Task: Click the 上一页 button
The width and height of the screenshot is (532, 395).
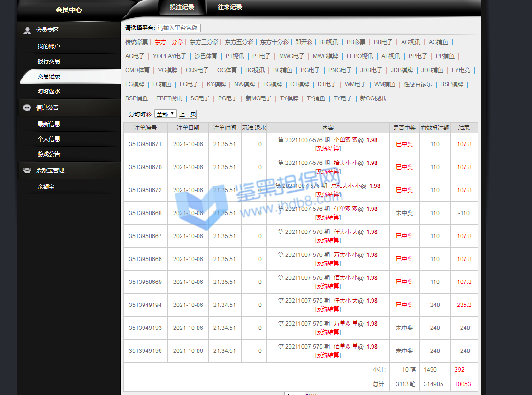Action: [x=188, y=114]
